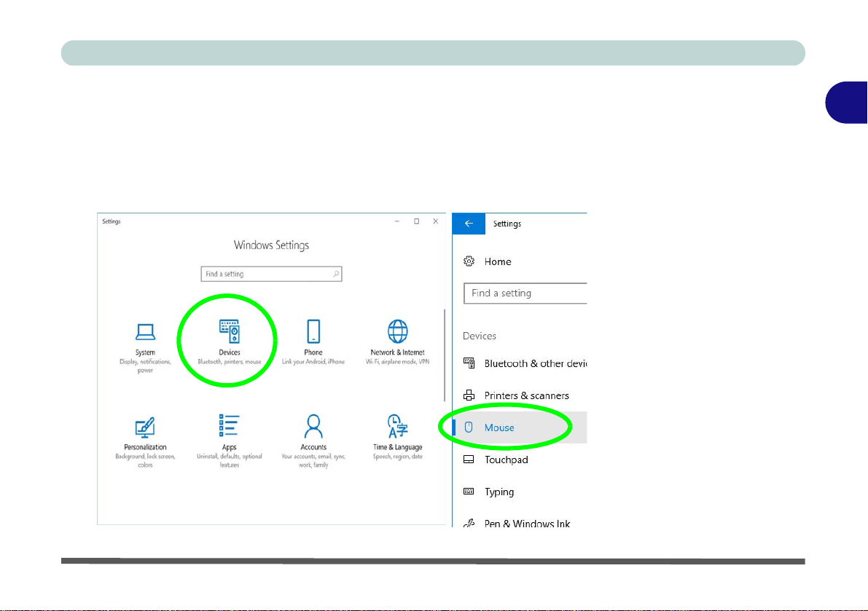This screenshot has height=611, width=868.
Task: Click the 'Devices' section header in sidebar
Action: coord(480,336)
